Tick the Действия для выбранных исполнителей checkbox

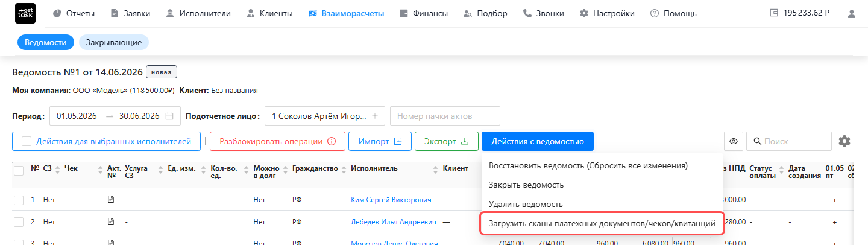[x=27, y=141]
